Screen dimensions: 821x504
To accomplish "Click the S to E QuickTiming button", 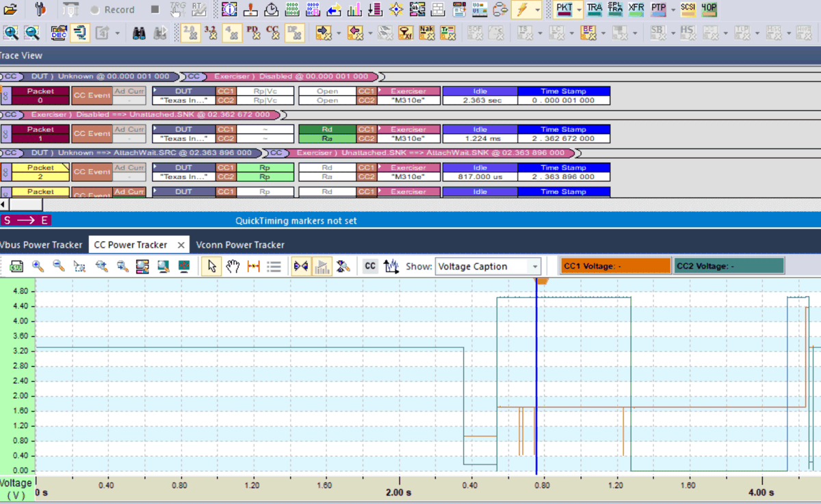I will pos(26,220).
